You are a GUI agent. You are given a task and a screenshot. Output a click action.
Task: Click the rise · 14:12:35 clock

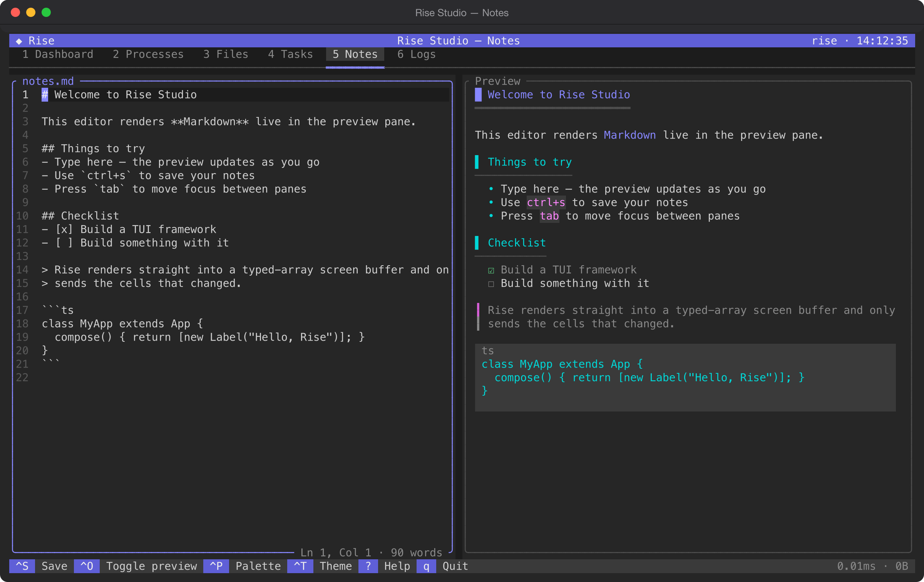[860, 41]
